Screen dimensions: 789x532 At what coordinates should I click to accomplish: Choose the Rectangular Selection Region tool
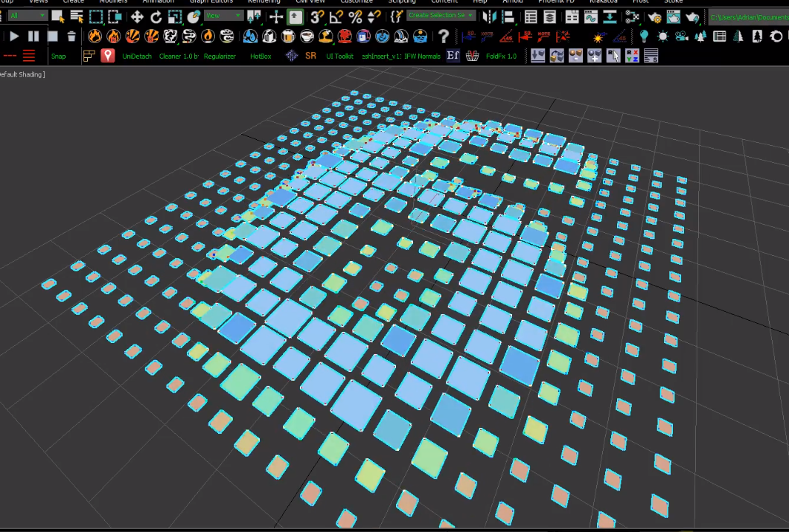[x=95, y=17]
